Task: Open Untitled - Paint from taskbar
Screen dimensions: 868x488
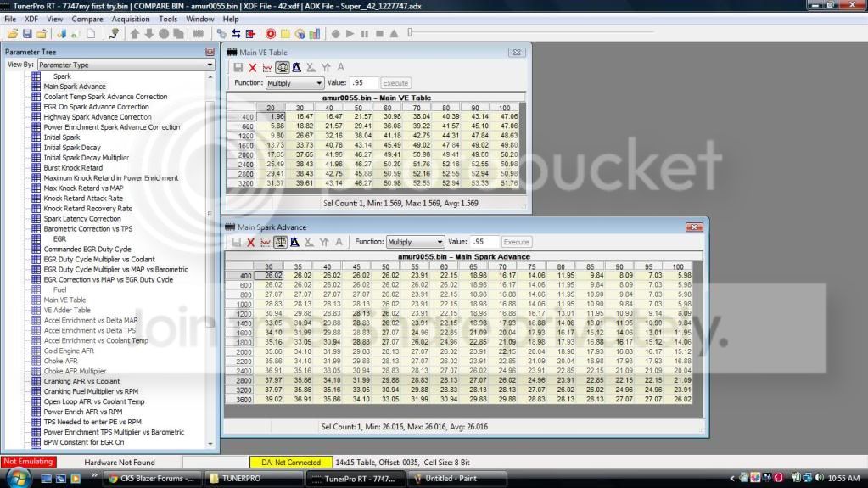Action: (457, 479)
